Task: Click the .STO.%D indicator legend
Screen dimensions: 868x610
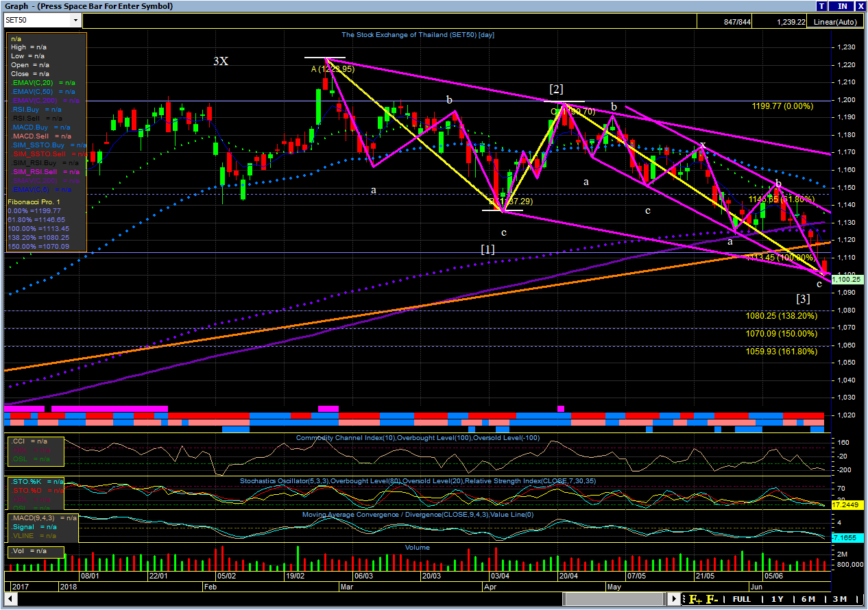Action: [36, 490]
